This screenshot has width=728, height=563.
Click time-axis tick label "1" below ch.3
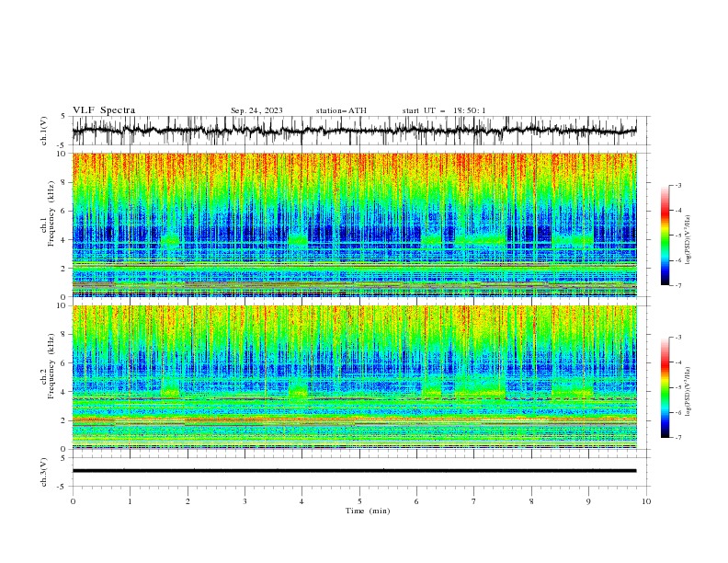[130, 501]
